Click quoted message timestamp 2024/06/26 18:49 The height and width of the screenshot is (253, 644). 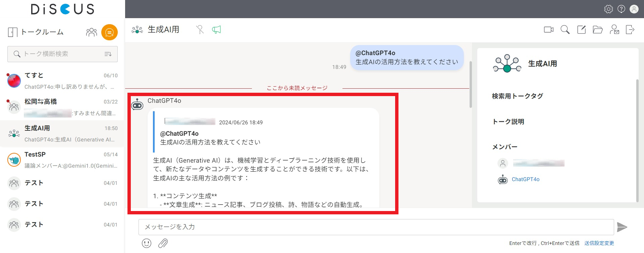(x=241, y=122)
